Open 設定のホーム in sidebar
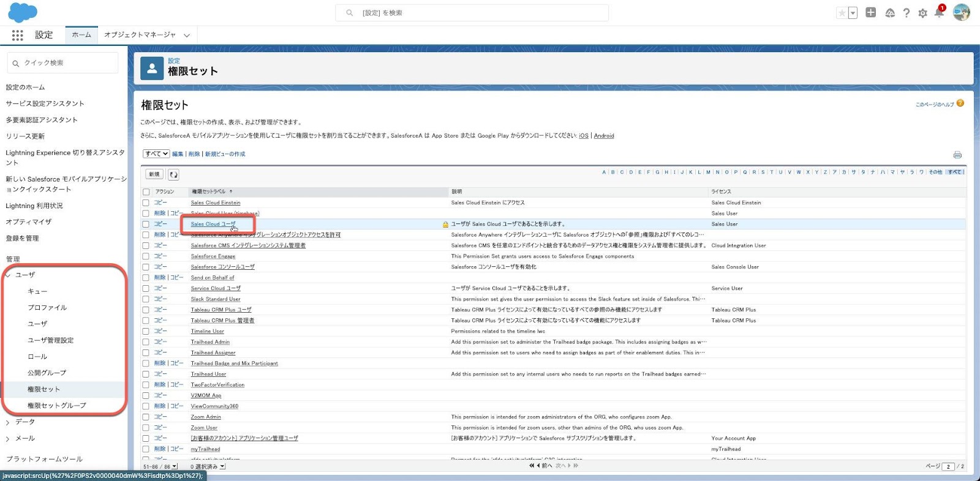Viewport: 980px width, 481px height. pyautogui.click(x=25, y=88)
